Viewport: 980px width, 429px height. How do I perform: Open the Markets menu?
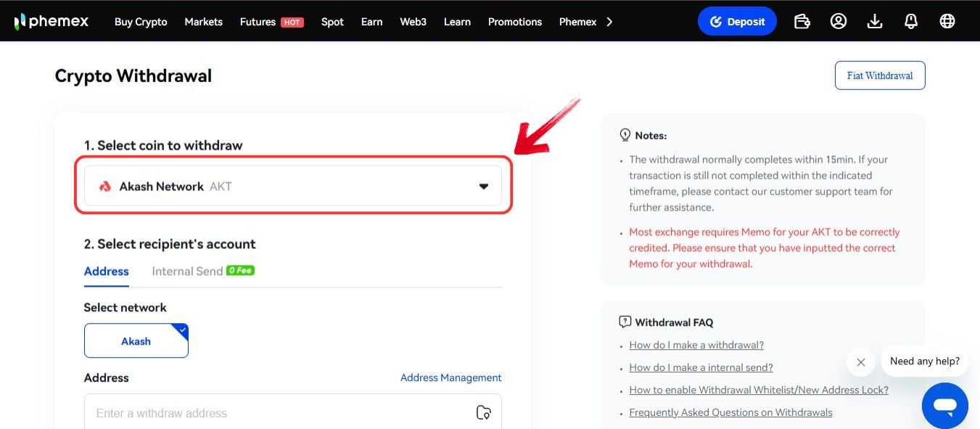click(x=203, y=22)
